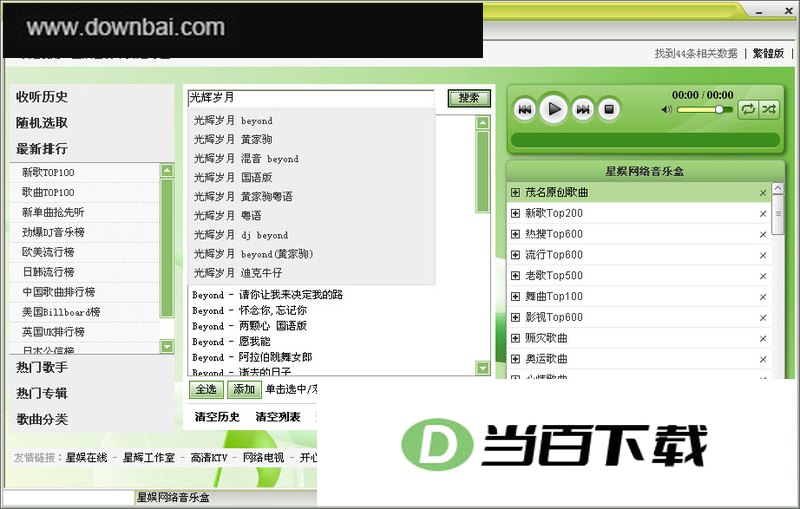Screen dimensions: 800x509
Task: Open the 最新排行 section
Action: (42, 149)
